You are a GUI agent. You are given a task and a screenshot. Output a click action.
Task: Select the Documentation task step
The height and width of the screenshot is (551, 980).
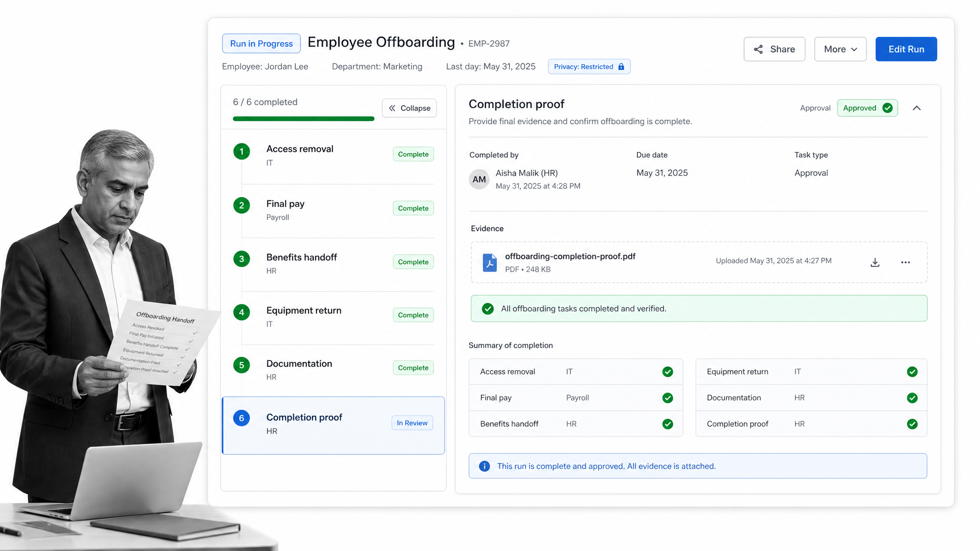(x=334, y=371)
